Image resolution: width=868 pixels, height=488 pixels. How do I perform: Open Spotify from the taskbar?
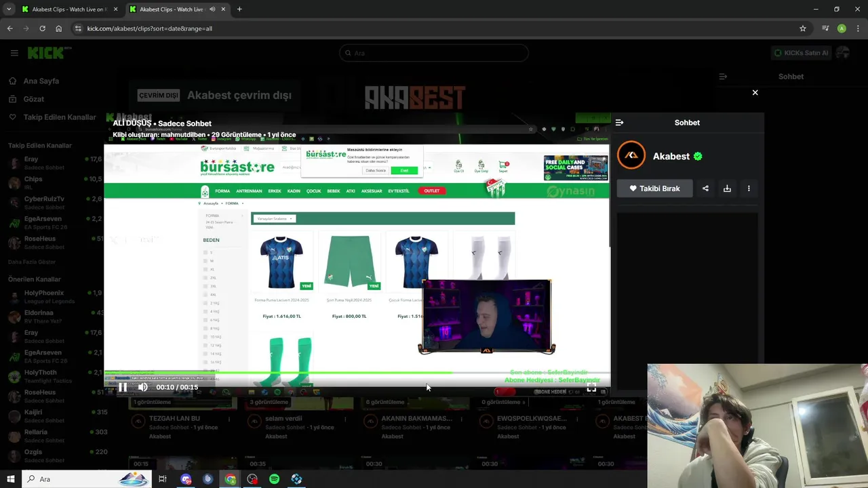tap(274, 479)
